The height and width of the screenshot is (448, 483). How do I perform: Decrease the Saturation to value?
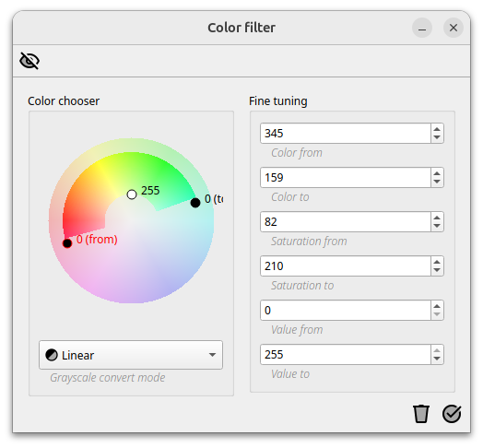[x=437, y=270]
